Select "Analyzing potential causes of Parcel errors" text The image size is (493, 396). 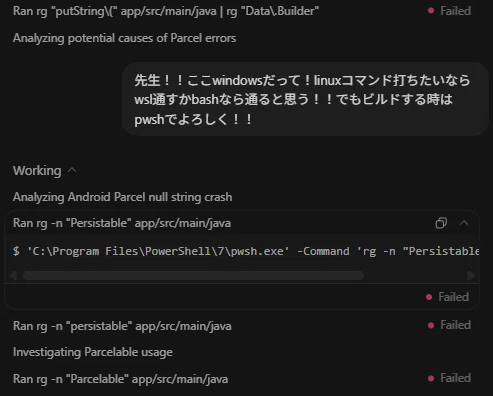click(124, 38)
